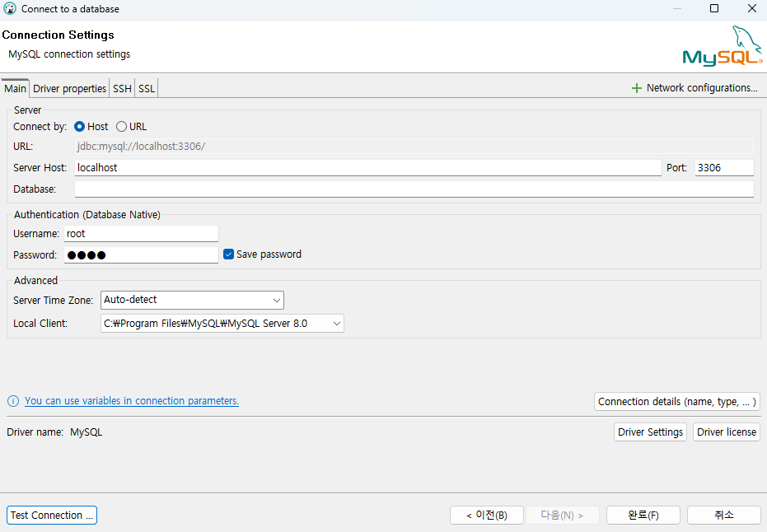
Task: Open Driver Settings
Action: [650, 432]
